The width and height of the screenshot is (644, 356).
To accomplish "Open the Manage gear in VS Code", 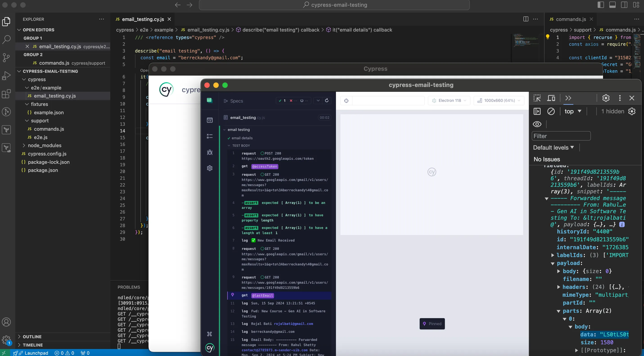I will [6, 340].
